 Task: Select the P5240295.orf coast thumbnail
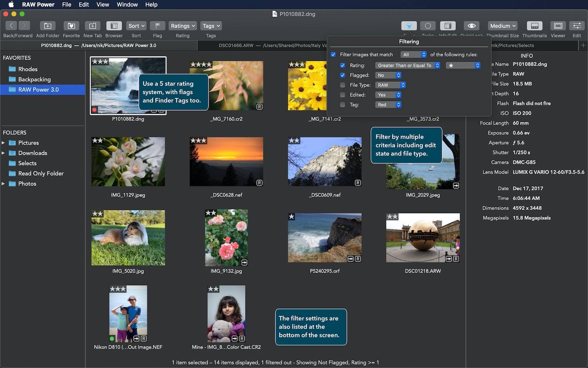[x=325, y=238]
